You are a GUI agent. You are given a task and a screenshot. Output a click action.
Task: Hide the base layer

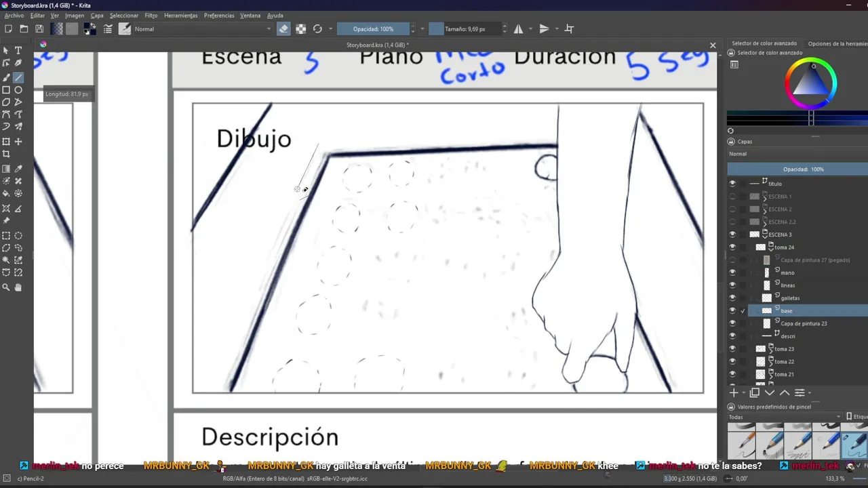pos(732,310)
